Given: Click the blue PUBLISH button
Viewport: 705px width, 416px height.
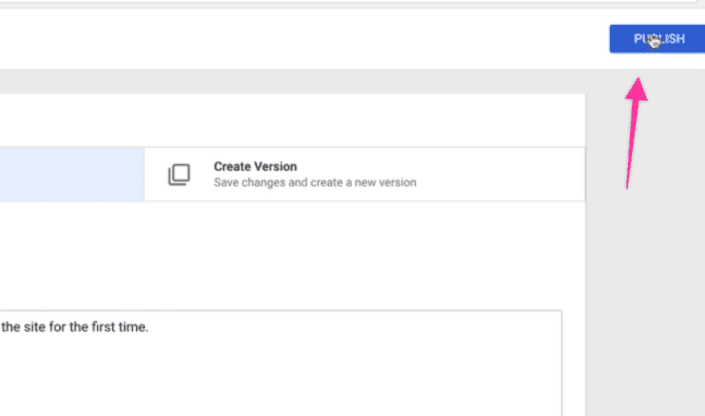Looking at the screenshot, I should pos(657,39).
